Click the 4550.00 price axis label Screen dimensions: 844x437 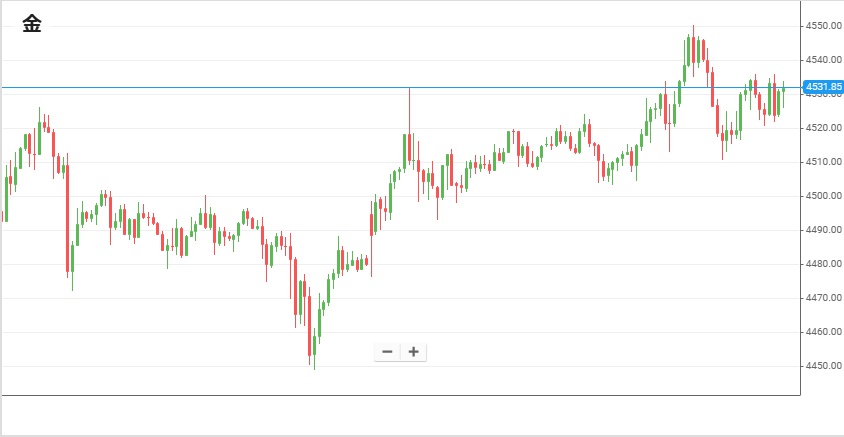point(823,25)
